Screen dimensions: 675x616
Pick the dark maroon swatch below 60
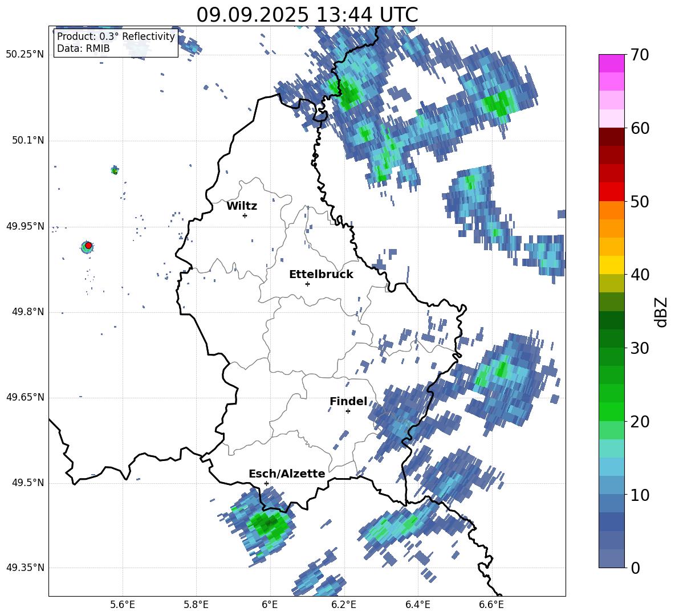tap(611, 137)
